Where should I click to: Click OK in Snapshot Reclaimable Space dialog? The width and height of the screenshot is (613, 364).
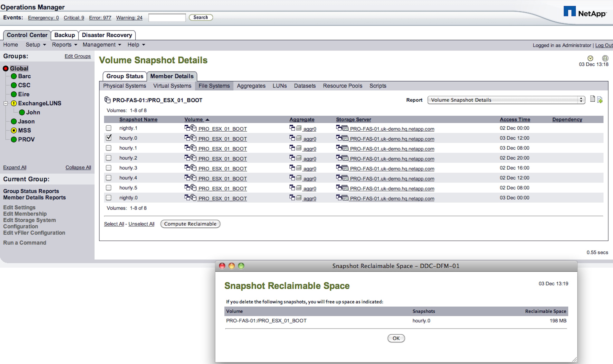[396, 338]
